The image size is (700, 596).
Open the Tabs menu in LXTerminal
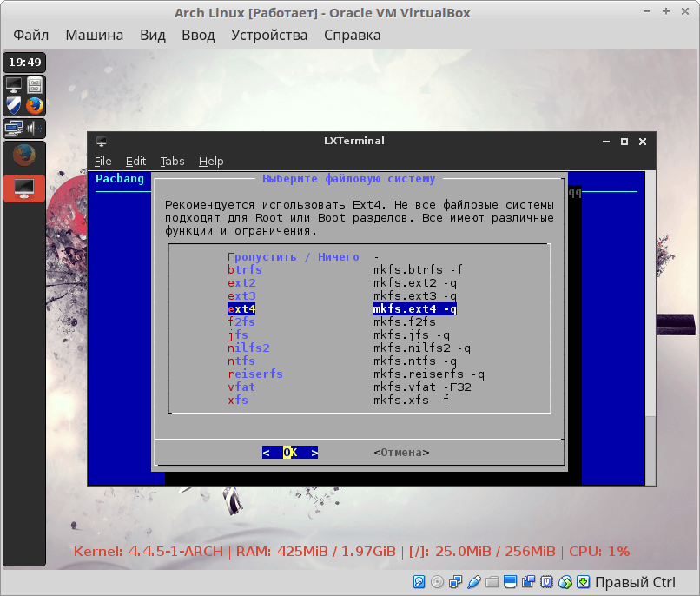[172, 161]
